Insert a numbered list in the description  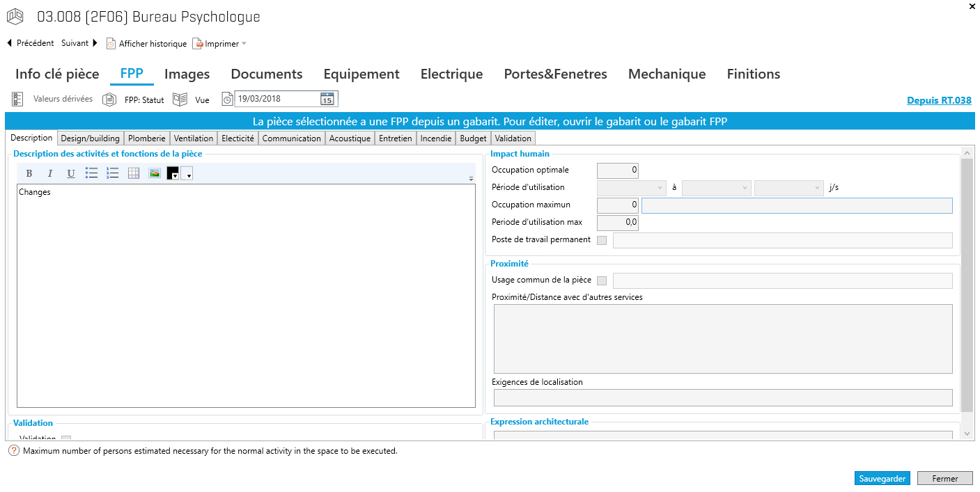tap(113, 173)
